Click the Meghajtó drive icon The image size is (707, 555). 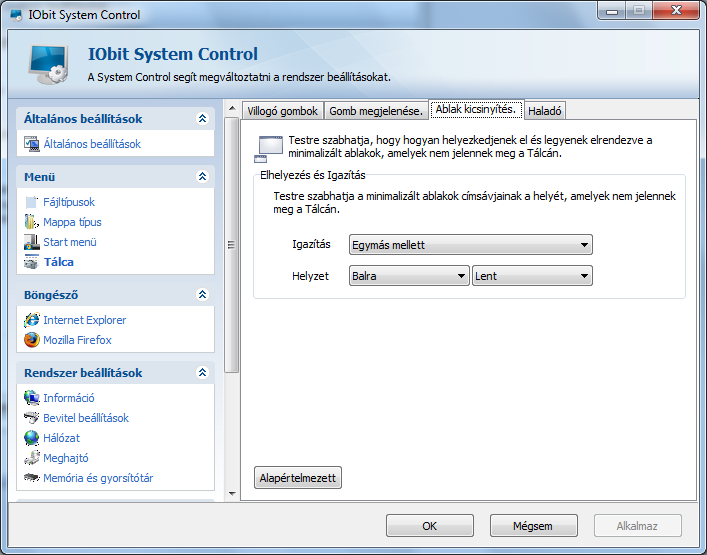[32, 458]
